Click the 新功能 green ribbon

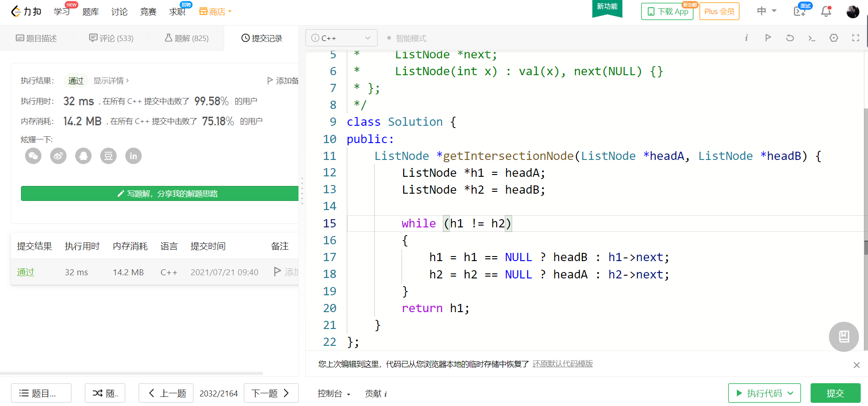(x=607, y=8)
